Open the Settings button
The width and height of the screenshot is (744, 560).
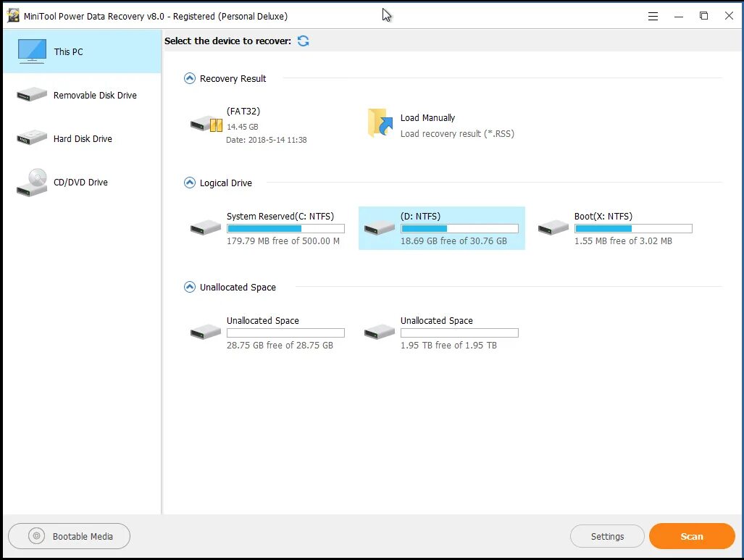click(x=607, y=536)
